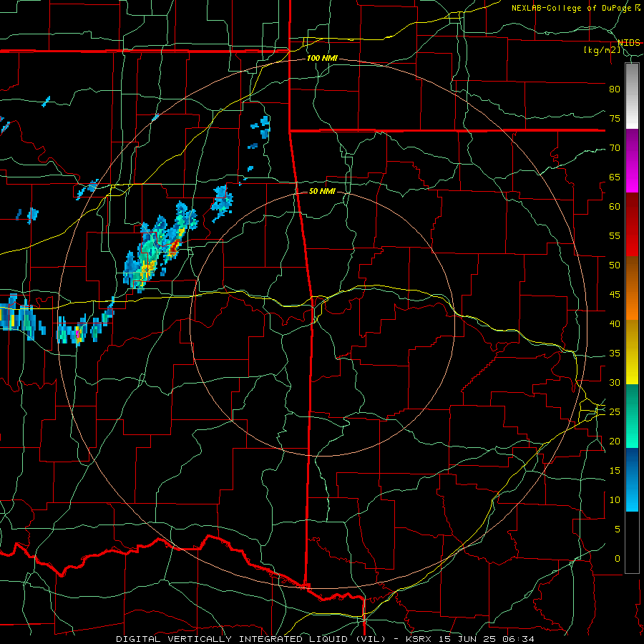Click the 50 value on color scale

[x=615, y=265]
